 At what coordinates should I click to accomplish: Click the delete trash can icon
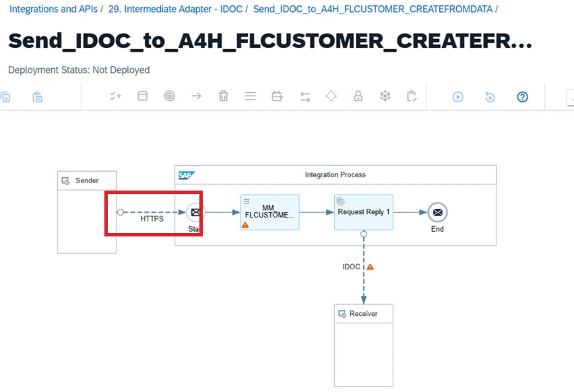click(x=223, y=96)
